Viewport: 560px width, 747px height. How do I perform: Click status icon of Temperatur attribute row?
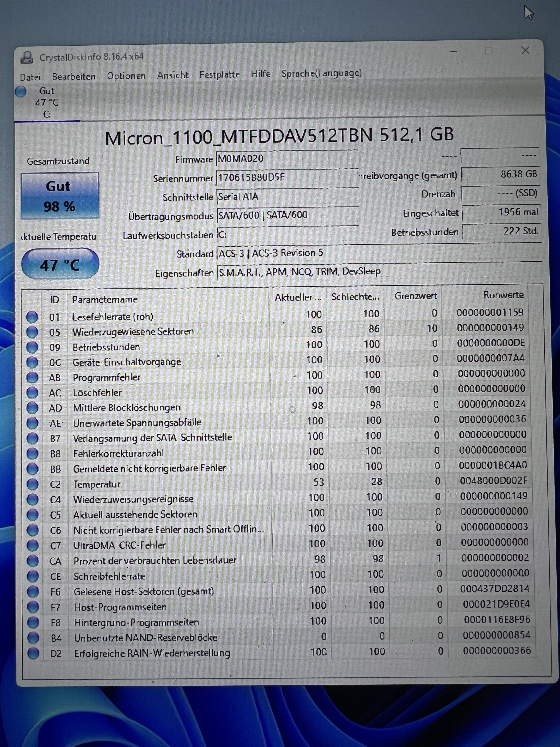33,484
